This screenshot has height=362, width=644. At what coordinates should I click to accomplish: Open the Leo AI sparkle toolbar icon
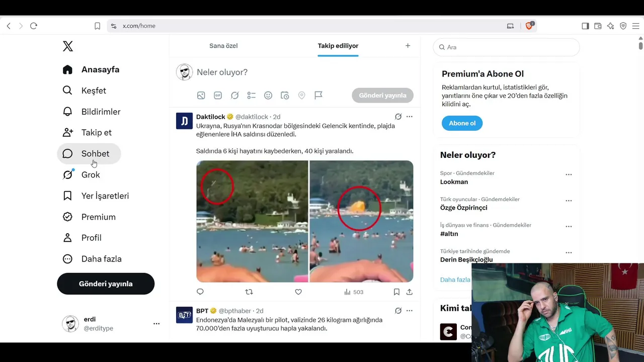click(610, 26)
